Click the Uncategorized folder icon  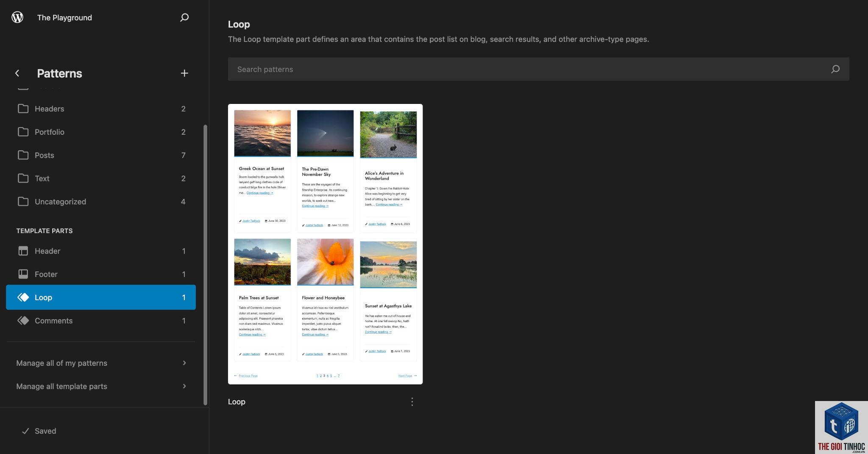23,202
